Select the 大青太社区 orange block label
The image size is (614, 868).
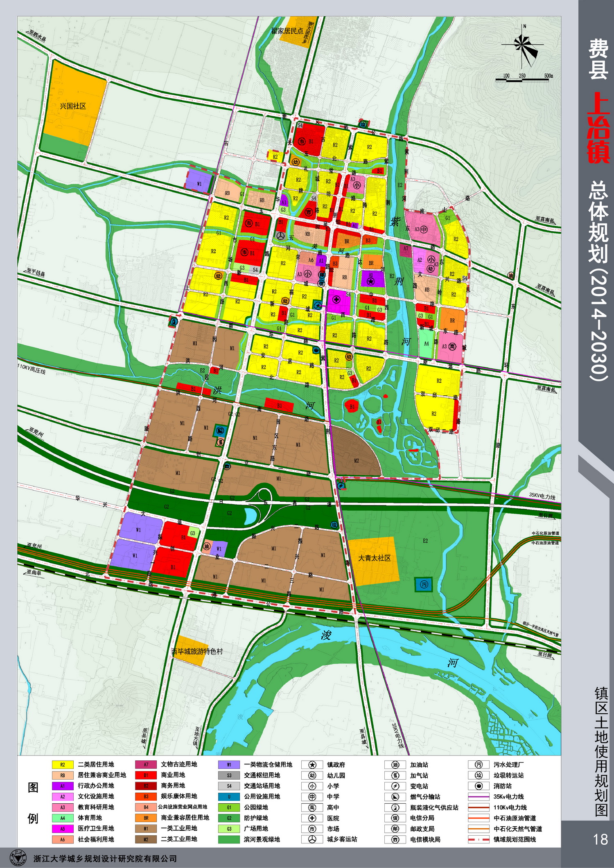tap(374, 558)
